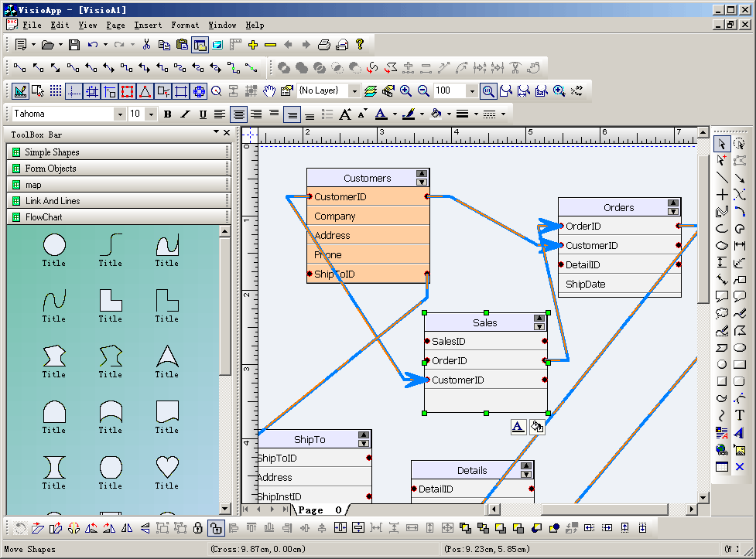Toggle Bold text formatting

[167, 114]
